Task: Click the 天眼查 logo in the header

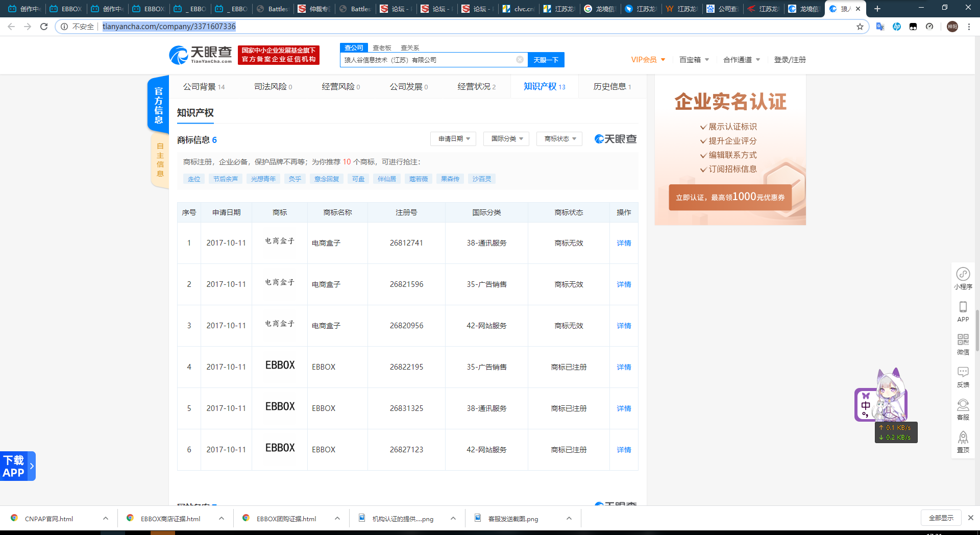Action: (x=201, y=55)
